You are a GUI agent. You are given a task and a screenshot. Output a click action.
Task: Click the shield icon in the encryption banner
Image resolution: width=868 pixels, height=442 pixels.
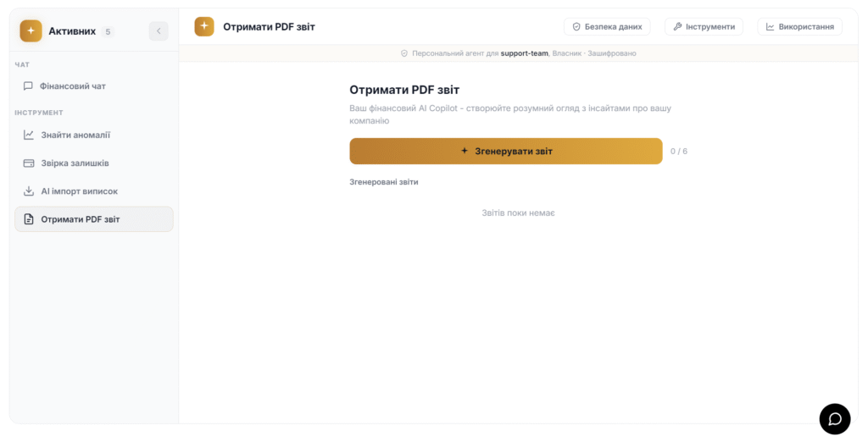tap(404, 53)
